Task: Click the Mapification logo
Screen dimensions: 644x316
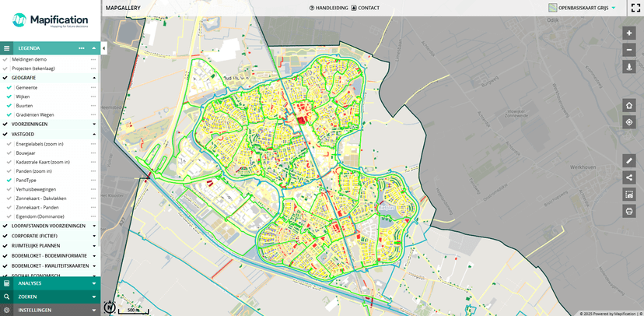Action: pos(50,20)
